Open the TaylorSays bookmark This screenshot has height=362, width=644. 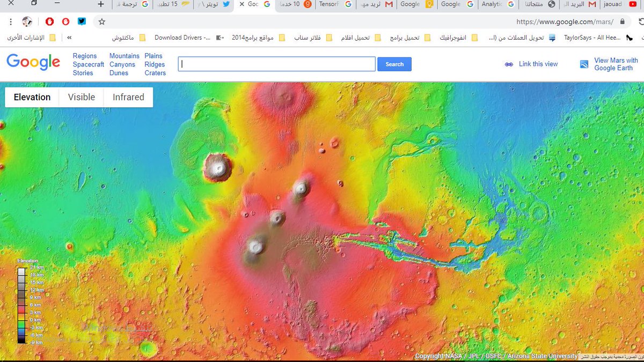598,38
